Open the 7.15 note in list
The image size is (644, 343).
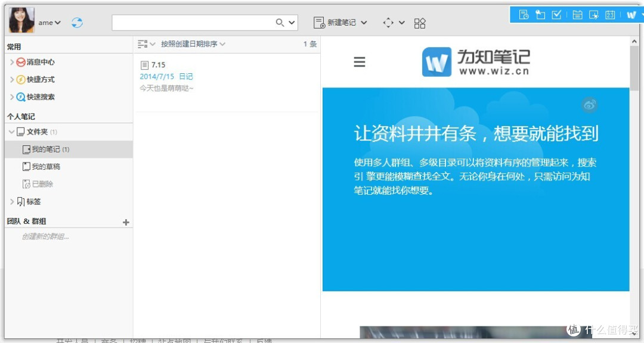click(x=227, y=82)
